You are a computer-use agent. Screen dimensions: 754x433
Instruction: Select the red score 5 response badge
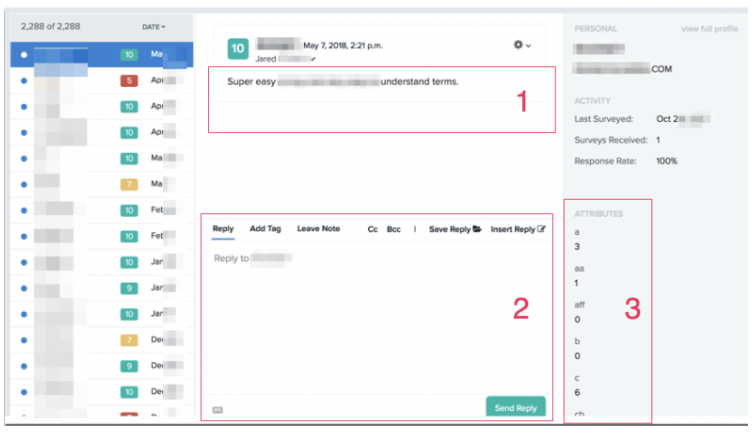click(129, 80)
